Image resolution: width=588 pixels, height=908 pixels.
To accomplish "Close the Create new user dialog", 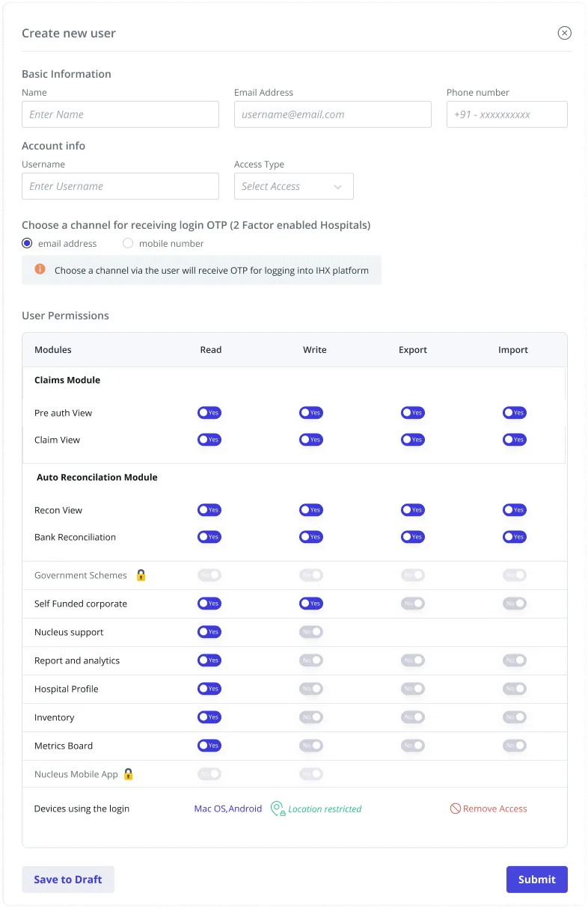I will [x=565, y=33].
